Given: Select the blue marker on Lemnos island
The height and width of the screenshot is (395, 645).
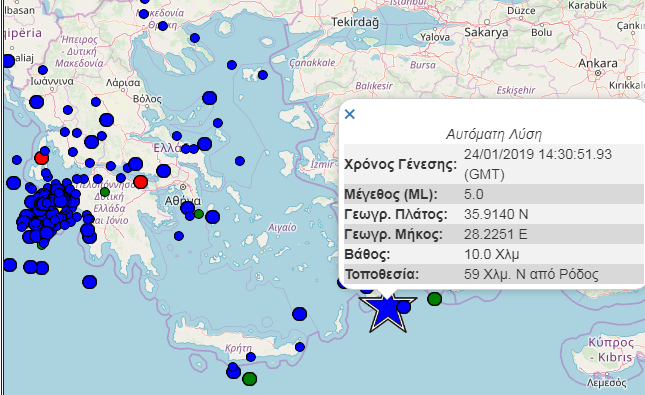Looking at the screenshot, I should click(x=263, y=75).
